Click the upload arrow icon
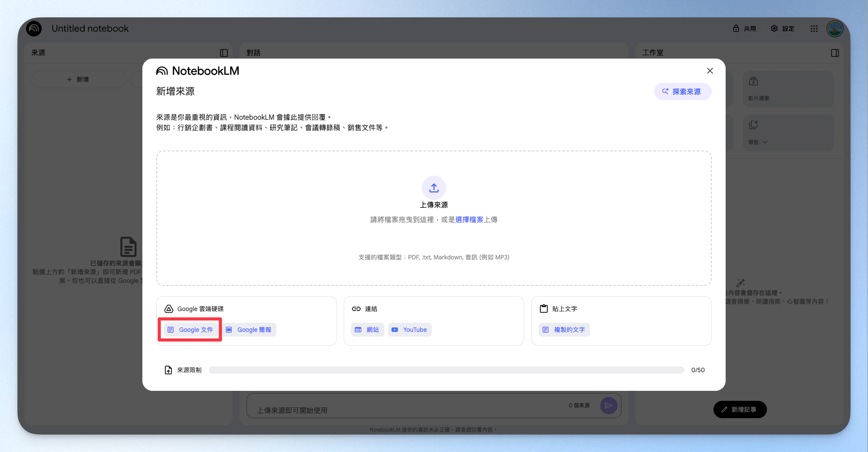This screenshot has height=452, width=868. pyautogui.click(x=434, y=188)
